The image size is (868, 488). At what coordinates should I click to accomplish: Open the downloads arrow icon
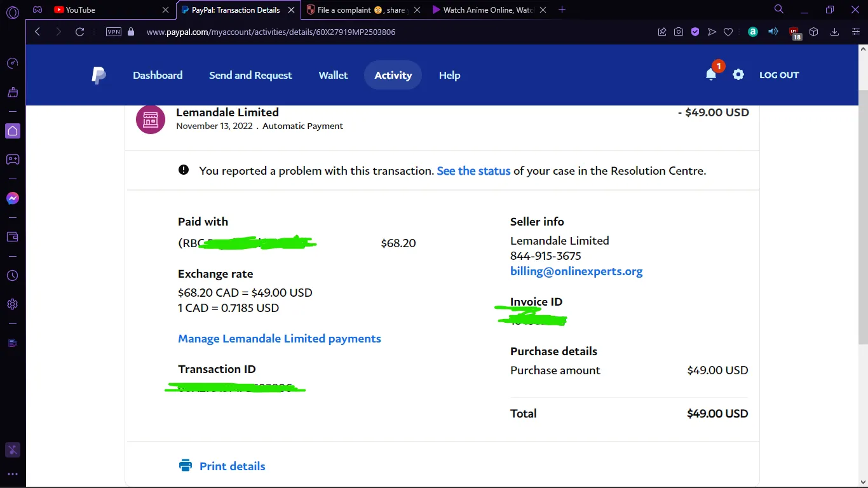835,32
